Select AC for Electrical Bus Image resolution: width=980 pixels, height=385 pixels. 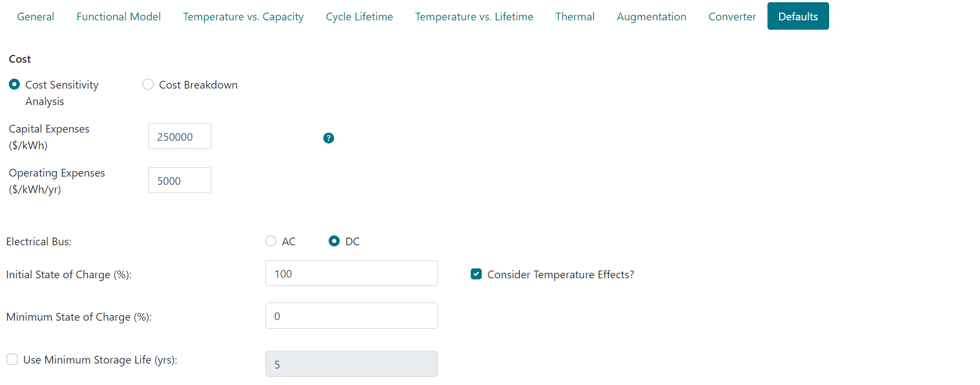click(271, 241)
